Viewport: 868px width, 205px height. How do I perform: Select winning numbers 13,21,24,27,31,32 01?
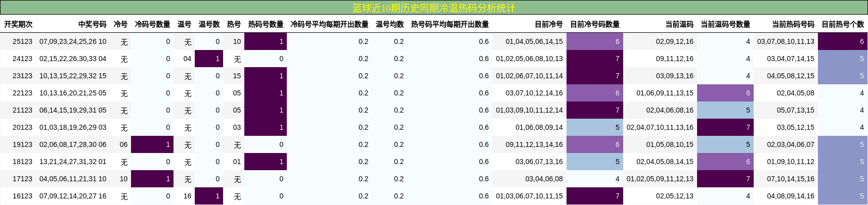73,162
